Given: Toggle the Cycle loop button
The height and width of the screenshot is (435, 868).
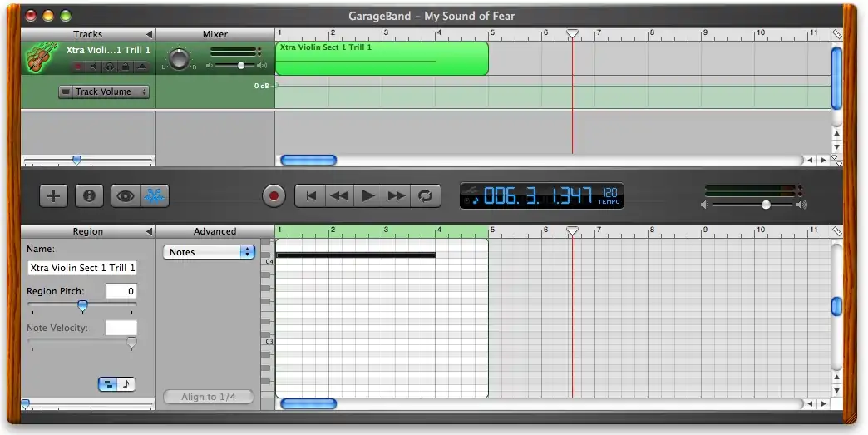Looking at the screenshot, I should (426, 196).
